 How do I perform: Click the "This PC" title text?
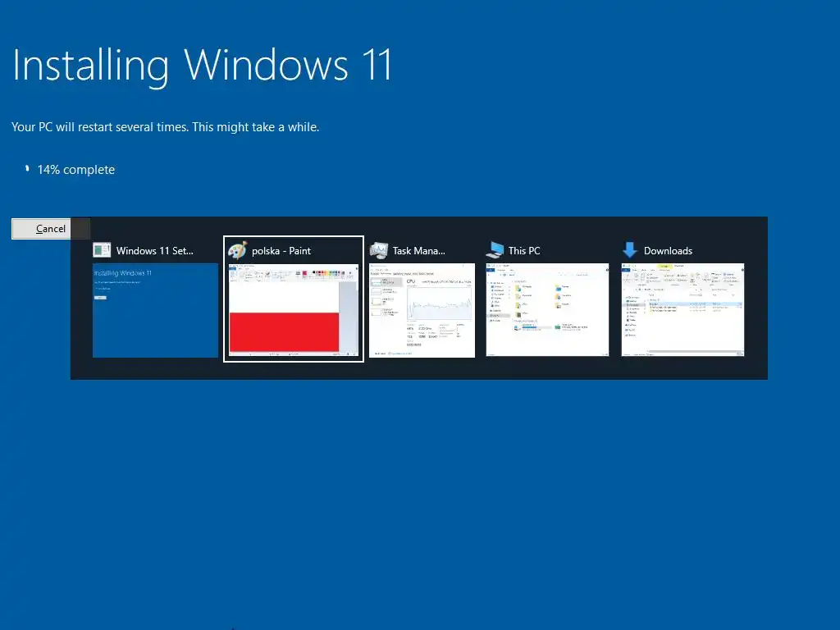click(x=524, y=251)
